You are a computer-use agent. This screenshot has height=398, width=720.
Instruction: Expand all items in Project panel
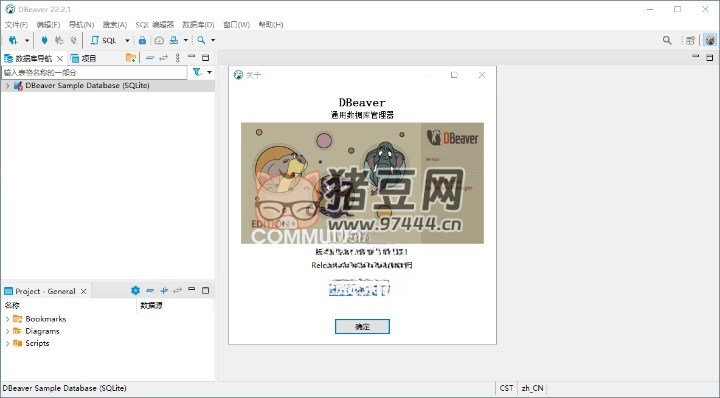point(164,291)
